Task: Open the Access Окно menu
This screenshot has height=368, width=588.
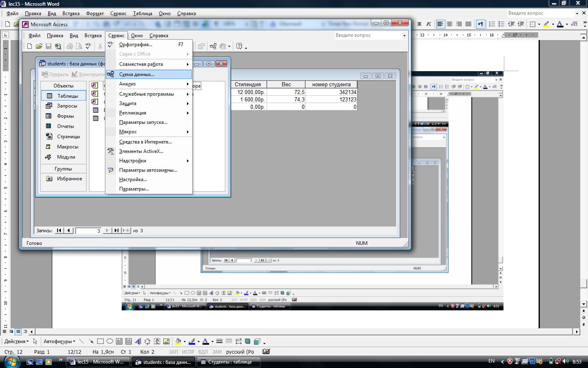Action: tap(137, 36)
